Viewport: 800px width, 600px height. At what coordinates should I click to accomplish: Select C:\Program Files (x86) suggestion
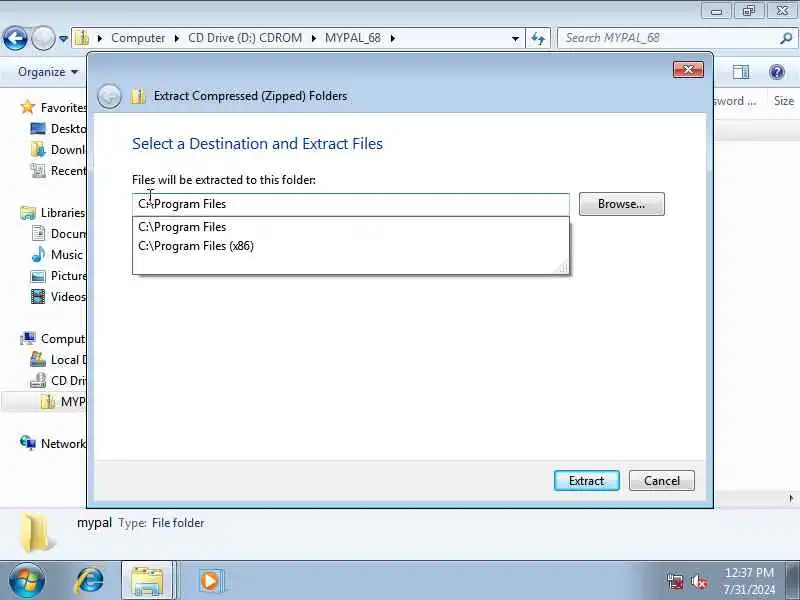coord(351,246)
